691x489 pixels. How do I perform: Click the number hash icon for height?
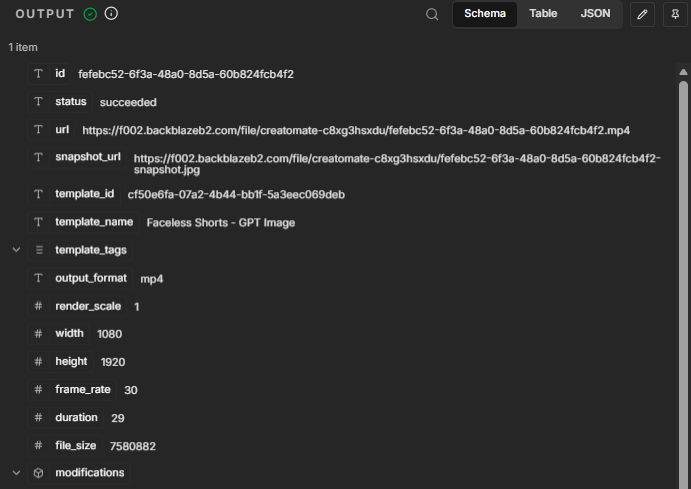pyautogui.click(x=38, y=362)
